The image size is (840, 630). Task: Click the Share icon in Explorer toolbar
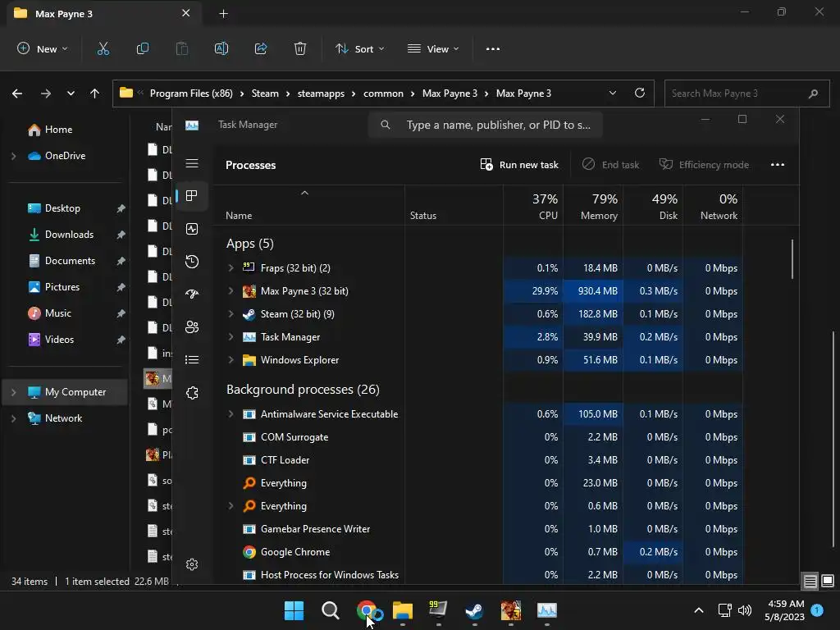261,48
